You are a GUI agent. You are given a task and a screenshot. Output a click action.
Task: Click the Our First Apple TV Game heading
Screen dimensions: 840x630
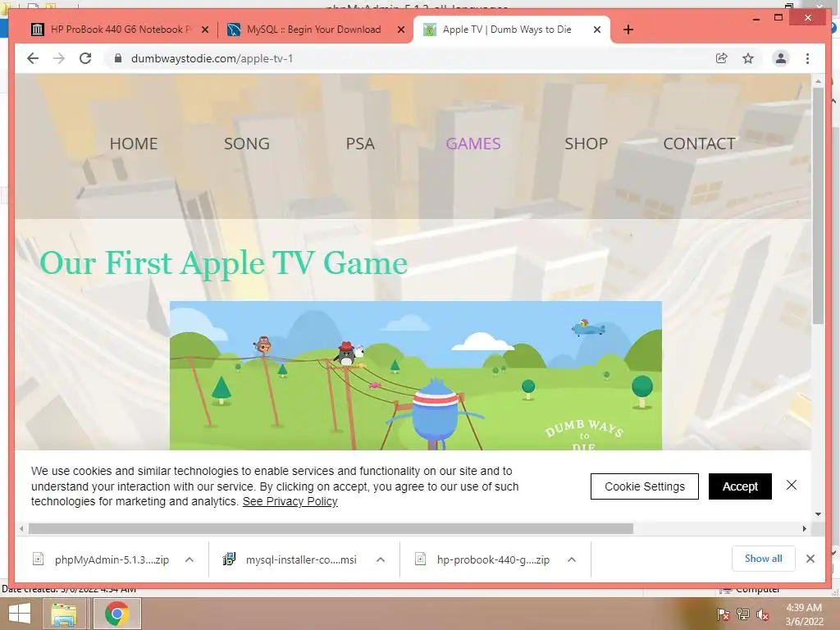(x=223, y=263)
